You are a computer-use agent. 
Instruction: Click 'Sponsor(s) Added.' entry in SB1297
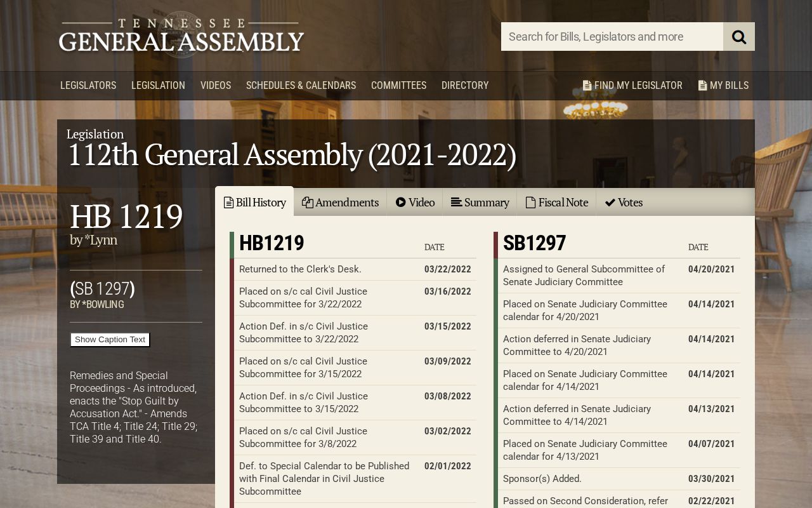click(542, 479)
